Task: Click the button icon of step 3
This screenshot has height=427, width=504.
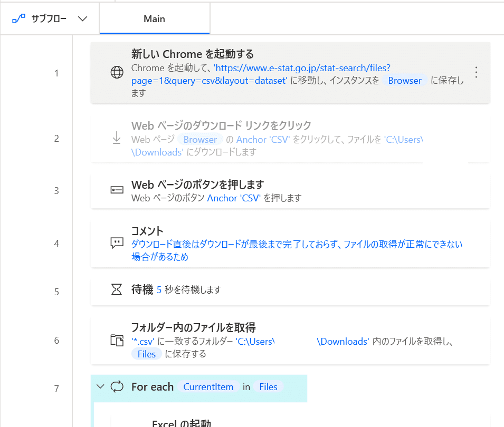Action: (x=117, y=190)
